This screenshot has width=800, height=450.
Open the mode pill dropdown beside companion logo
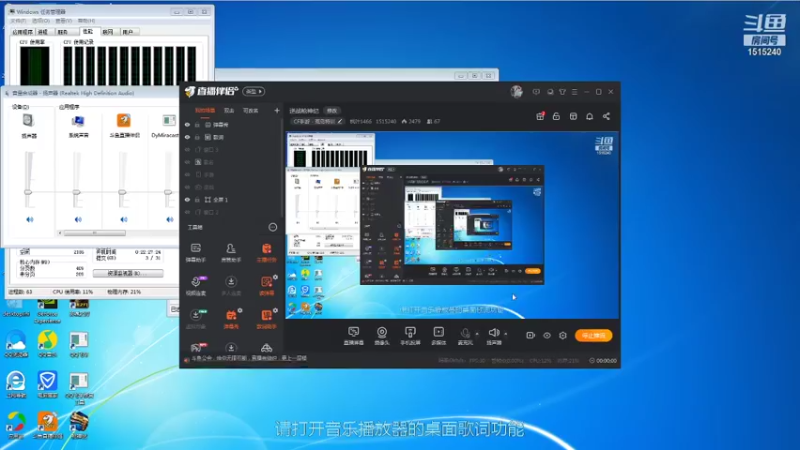click(x=254, y=92)
